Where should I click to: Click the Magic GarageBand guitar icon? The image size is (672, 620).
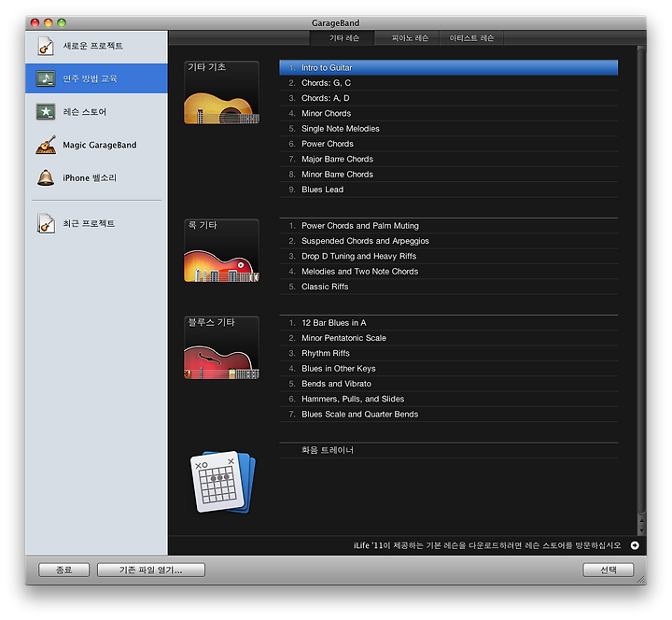(46, 145)
